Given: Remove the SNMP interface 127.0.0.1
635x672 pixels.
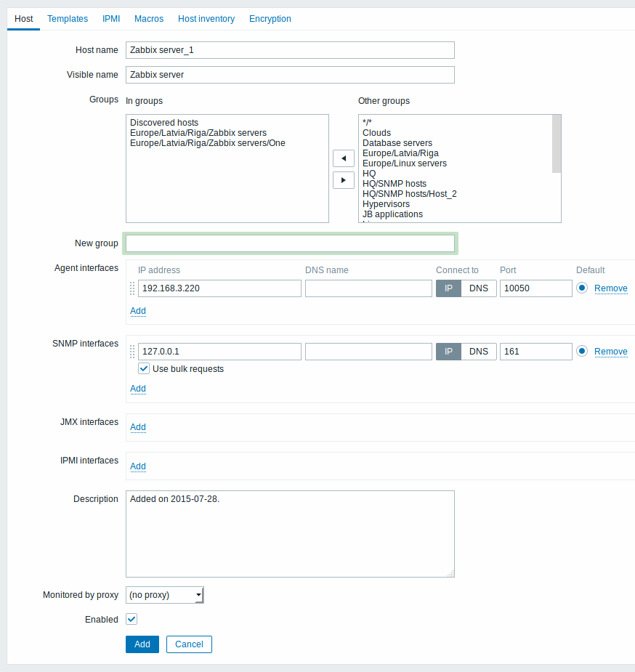Looking at the screenshot, I should point(610,352).
